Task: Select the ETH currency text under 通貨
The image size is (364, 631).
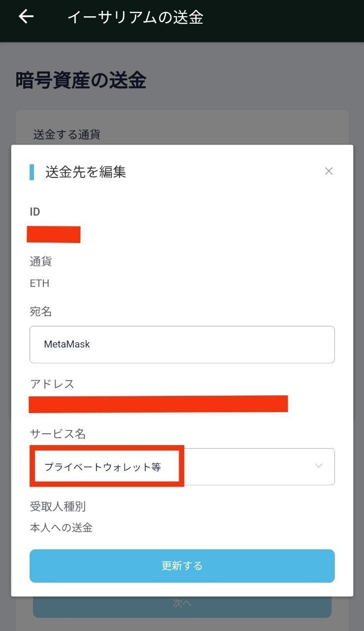Action: tap(39, 283)
